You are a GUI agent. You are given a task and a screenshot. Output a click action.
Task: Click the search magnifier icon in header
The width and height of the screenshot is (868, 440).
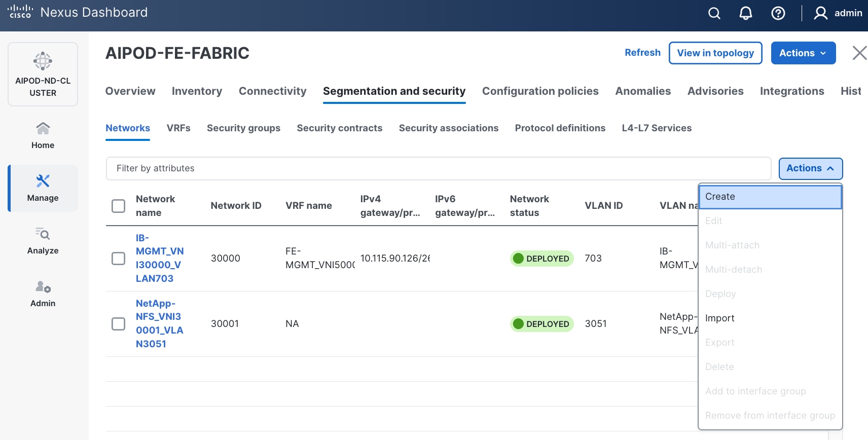[714, 13]
